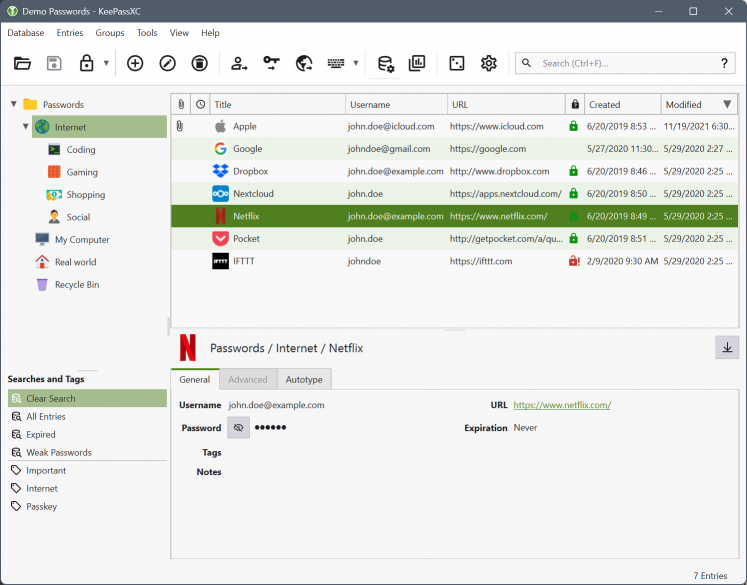Copy username using the toolbar icon
747x585 pixels.
click(239, 63)
